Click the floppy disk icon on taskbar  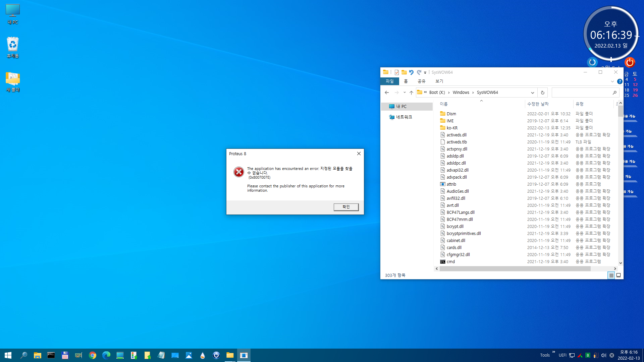[x=65, y=355]
